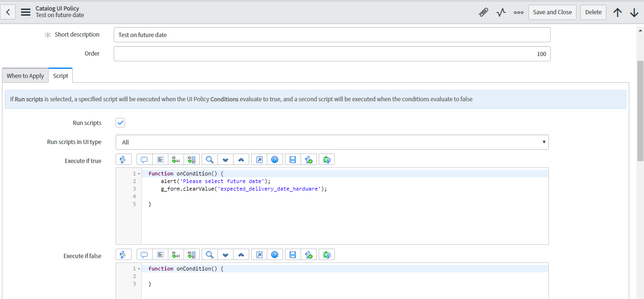This screenshot has height=299, width=644.
Task: Open Replace in Execute if true editor
Action: 176,160
